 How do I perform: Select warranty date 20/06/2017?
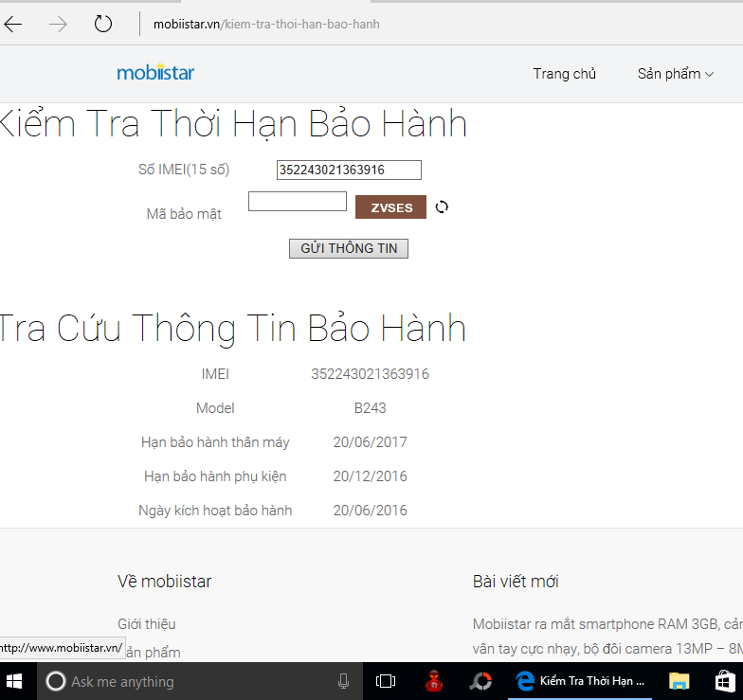tap(370, 442)
